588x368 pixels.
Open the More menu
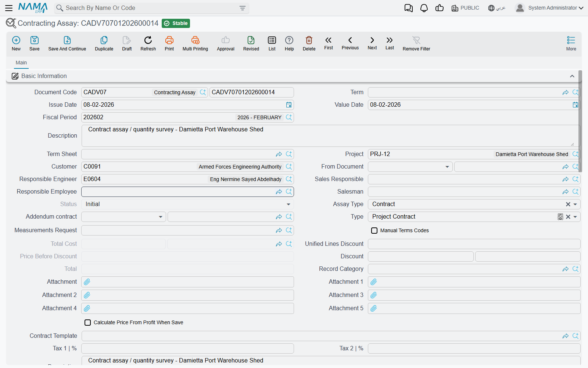(571, 43)
